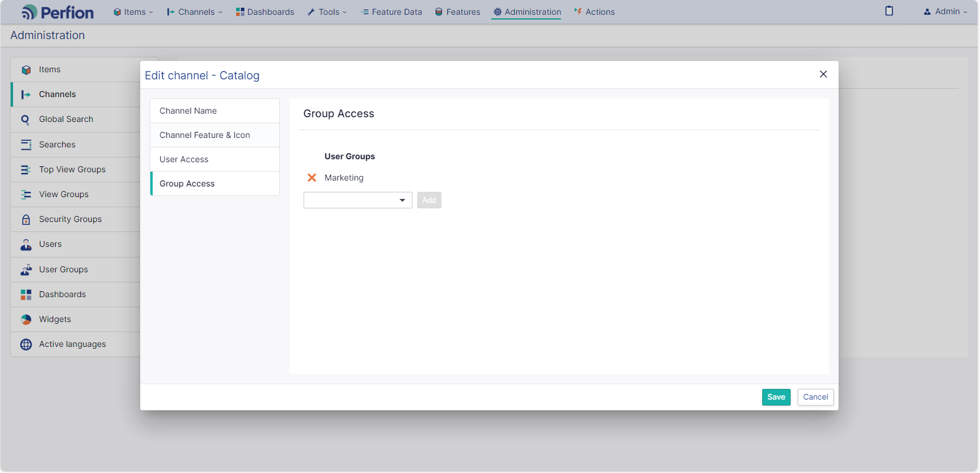Image resolution: width=980 pixels, height=473 pixels.
Task: Open the user group selection combo box
Action: pos(357,200)
